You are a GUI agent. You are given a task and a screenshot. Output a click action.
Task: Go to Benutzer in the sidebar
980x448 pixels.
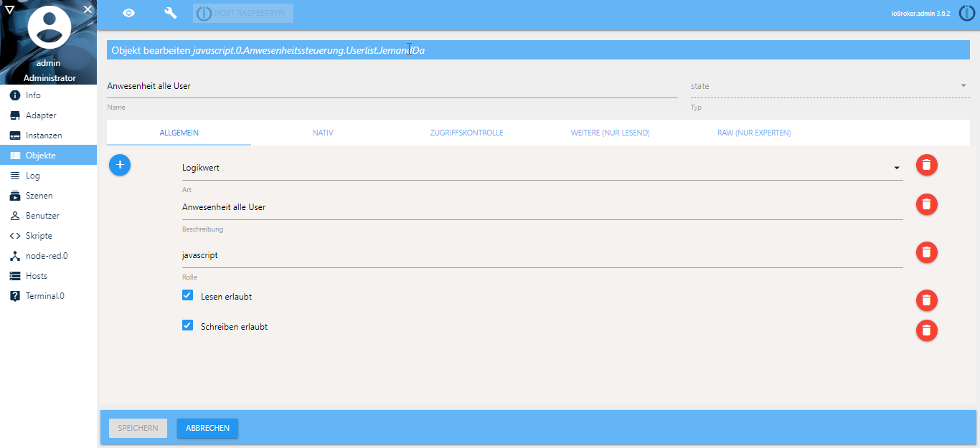pos(48,216)
